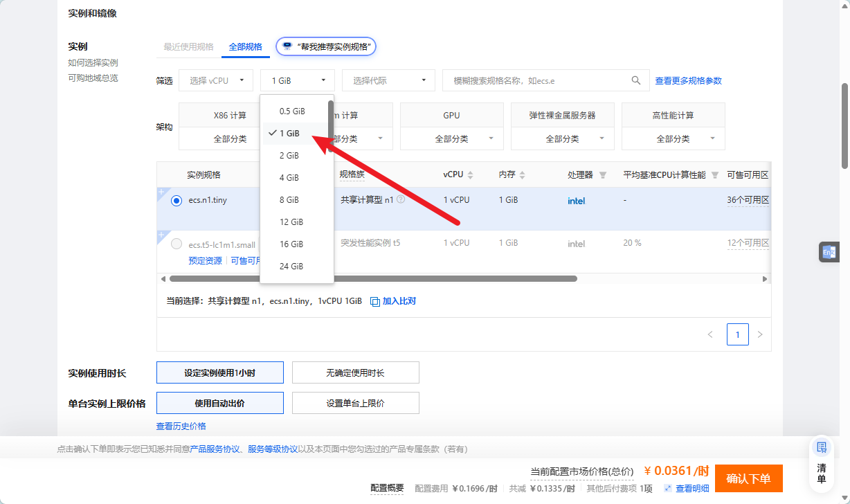The width and height of the screenshot is (850, 504).
Task: Open 可购地域总览 link
Action: (93, 78)
